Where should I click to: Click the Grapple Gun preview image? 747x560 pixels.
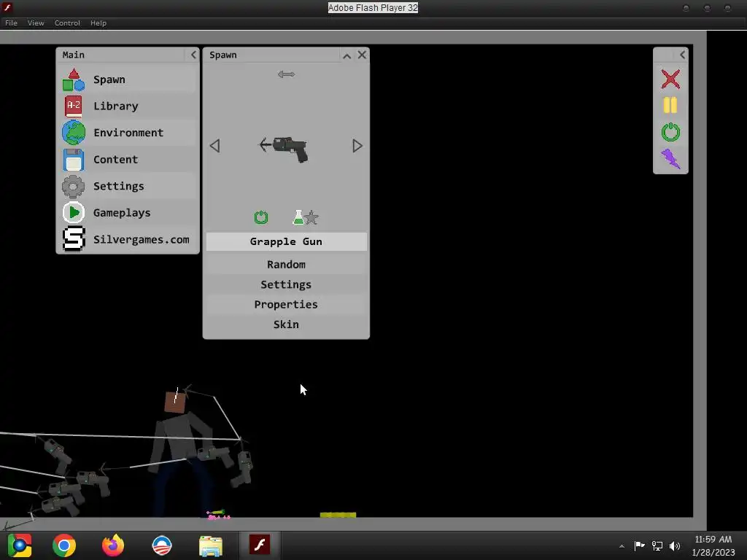284,149
